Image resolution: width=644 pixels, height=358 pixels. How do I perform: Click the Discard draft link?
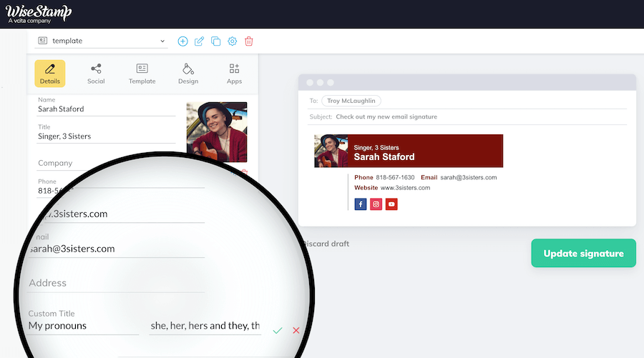pyautogui.click(x=326, y=244)
